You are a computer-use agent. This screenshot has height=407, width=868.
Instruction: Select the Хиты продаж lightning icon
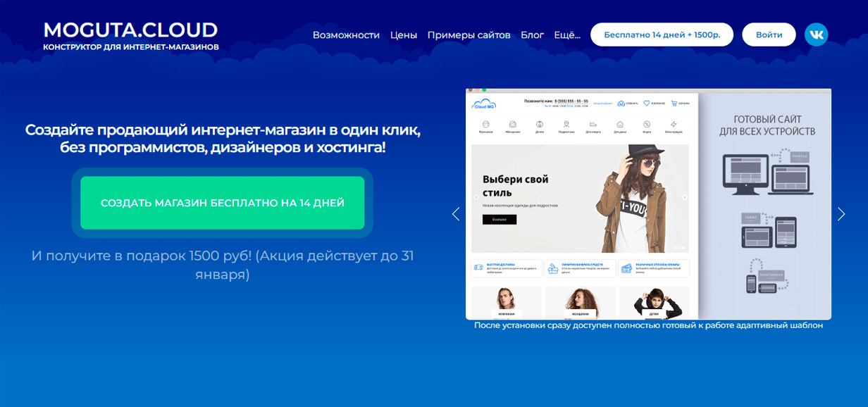[x=674, y=124]
